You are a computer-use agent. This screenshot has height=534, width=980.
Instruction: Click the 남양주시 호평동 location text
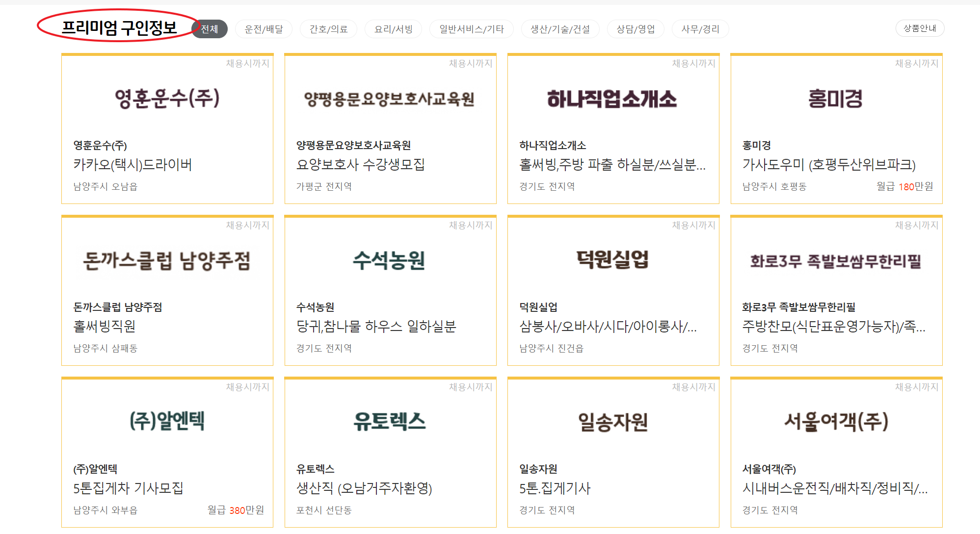774,187
